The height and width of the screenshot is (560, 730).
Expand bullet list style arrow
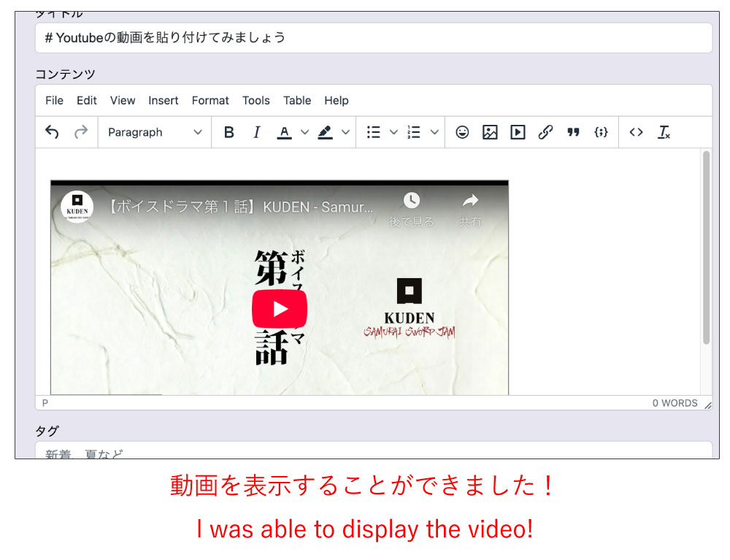[x=393, y=132]
